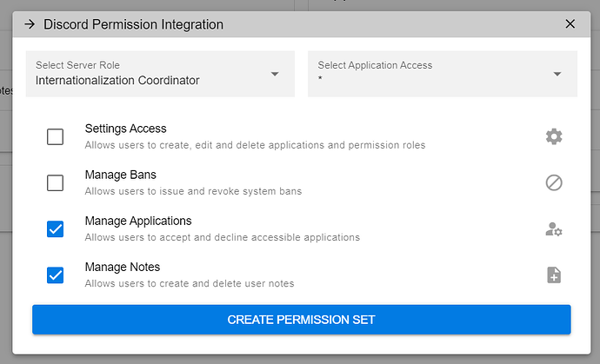Viewport: 600px width, 364px height.
Task: Click the Internationalization Coordinator value
Action: point(117,80)
